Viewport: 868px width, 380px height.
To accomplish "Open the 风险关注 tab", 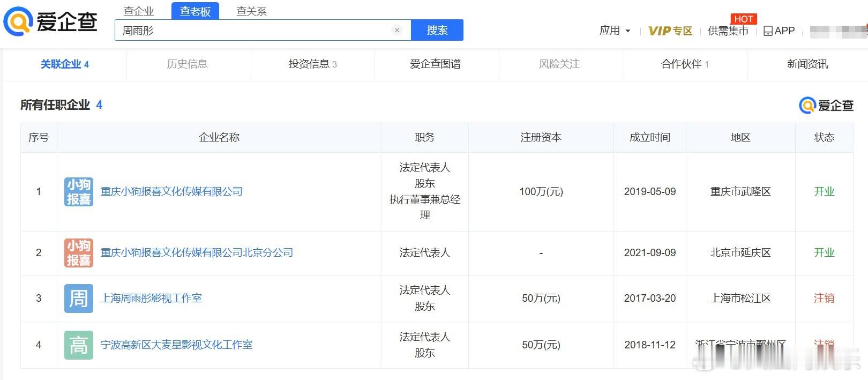I will (559, 64).
